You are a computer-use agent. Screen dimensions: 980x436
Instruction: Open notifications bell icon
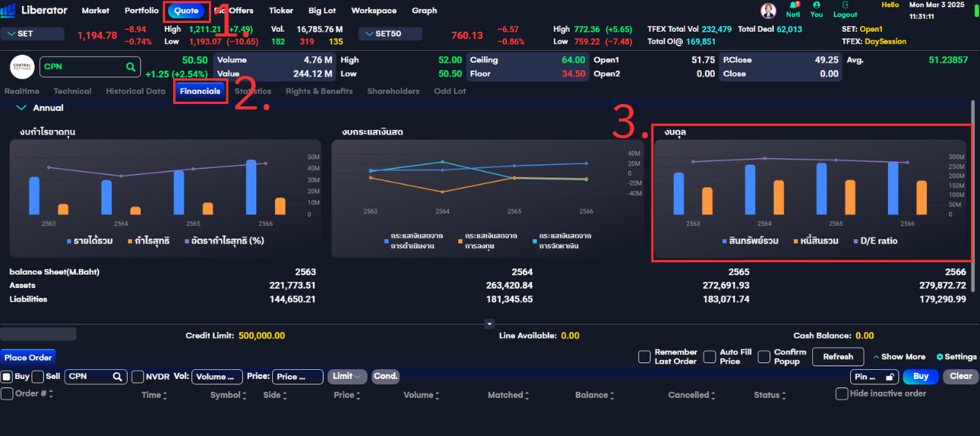(793, 5)
